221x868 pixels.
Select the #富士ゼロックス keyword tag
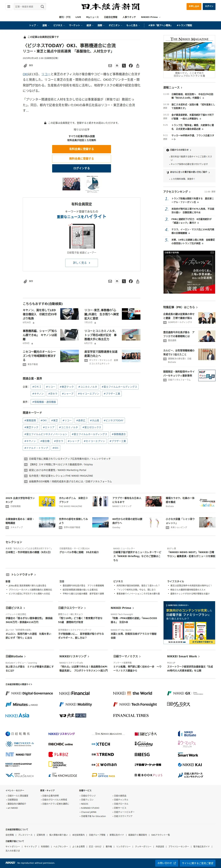pos(91,427)
